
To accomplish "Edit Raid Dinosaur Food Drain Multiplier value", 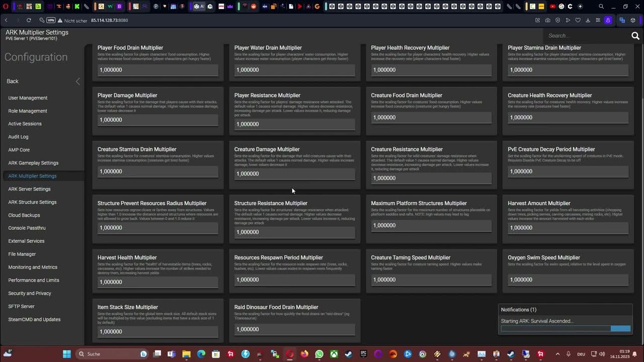I will 295,329.
